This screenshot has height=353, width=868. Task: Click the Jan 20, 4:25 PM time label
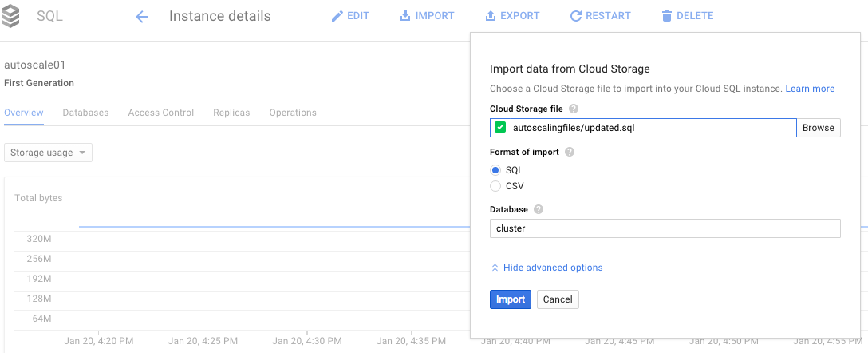pos(203,340)
